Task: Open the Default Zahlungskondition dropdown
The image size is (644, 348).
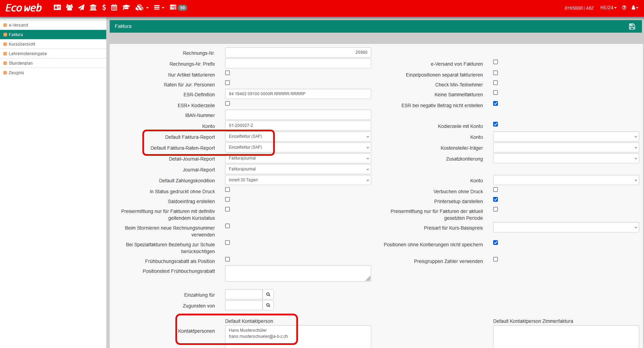Action: coord(298,180)
